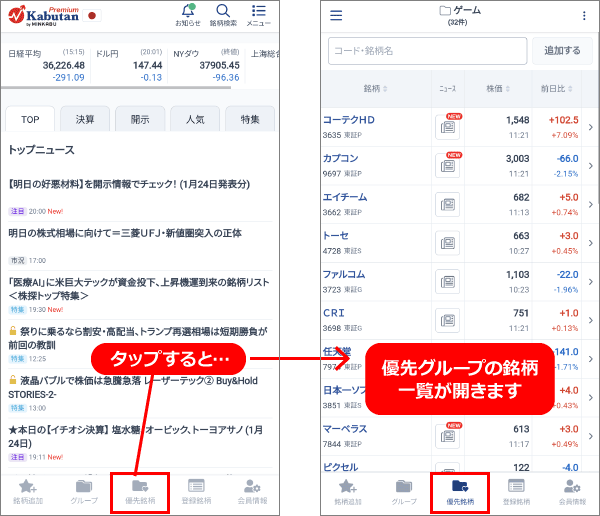Open news icon for マーベラス
Viewport: 600px width, 516px height.
[448, 436]
